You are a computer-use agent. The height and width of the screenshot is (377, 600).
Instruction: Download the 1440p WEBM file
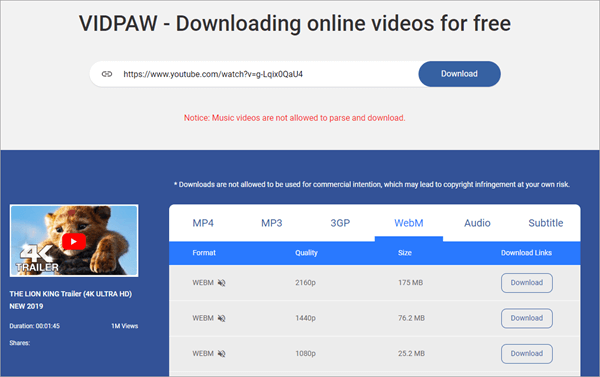pos(527,318)
